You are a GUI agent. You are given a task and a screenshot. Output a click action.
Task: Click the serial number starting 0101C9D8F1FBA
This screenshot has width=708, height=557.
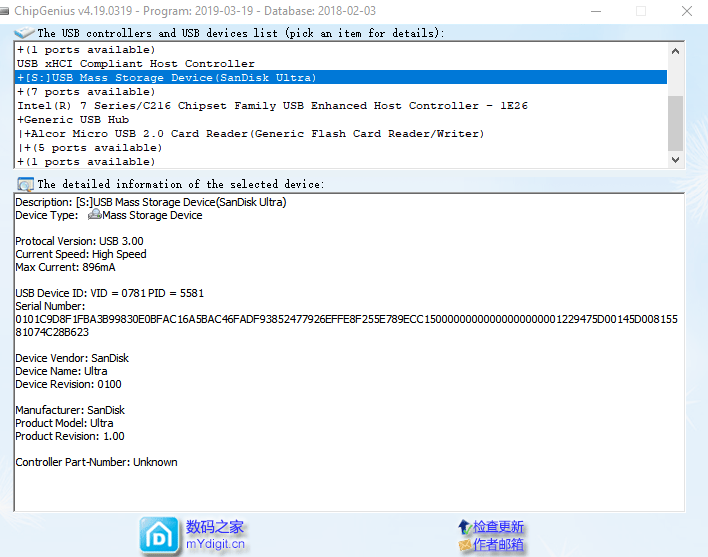(x=346, y=319)
